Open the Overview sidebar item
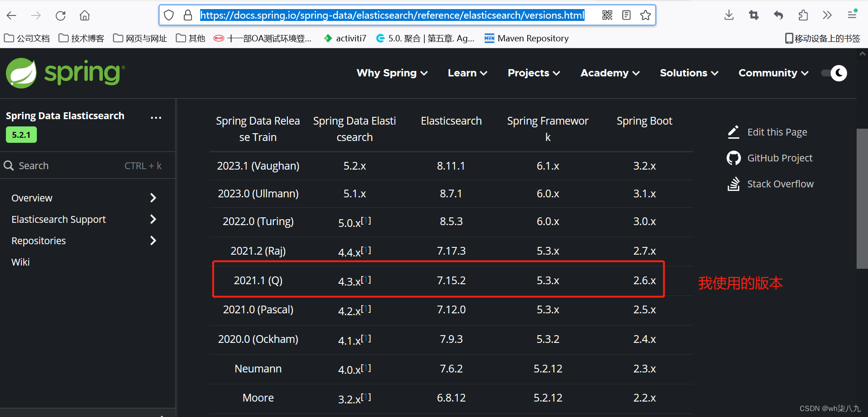This screenshot has width=868, height=417. click(x=32, y=198)
